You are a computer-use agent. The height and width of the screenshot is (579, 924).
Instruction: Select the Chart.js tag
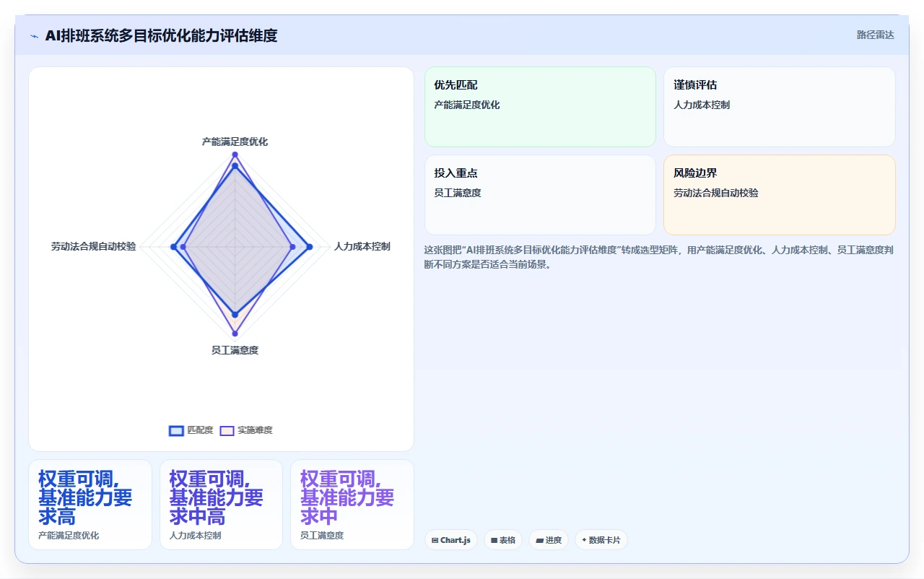tap(450, 540)
